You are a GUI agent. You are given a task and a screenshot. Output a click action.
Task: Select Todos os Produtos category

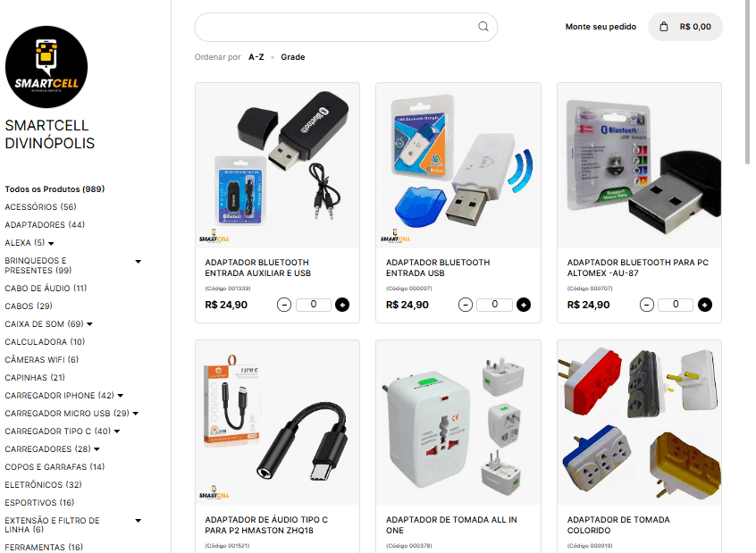[55, 189]
